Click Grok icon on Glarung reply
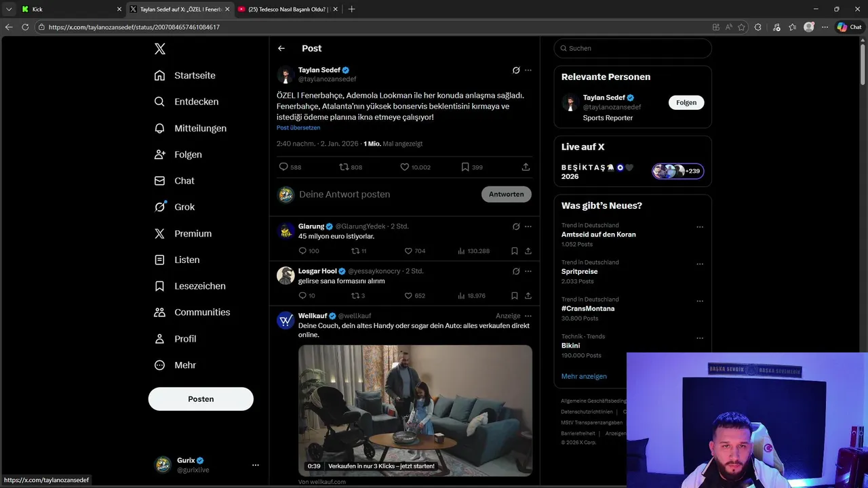 (x=516, y=226)
